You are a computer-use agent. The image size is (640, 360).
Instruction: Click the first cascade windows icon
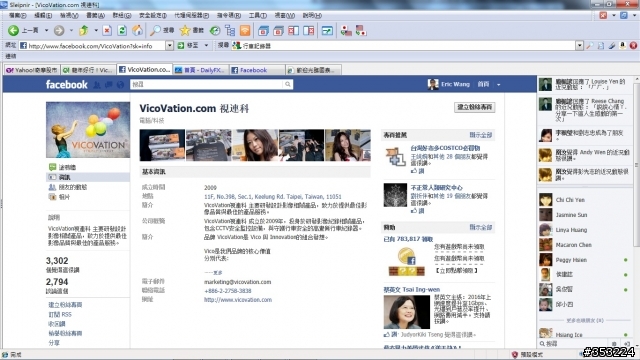click(x=263, y=31)
